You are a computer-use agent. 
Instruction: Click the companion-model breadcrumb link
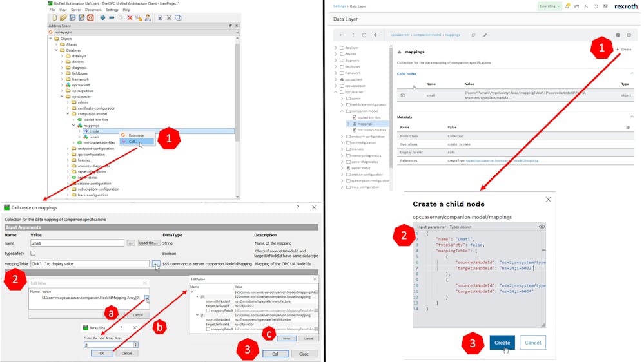pyautogui.click(x=427, y=35)
